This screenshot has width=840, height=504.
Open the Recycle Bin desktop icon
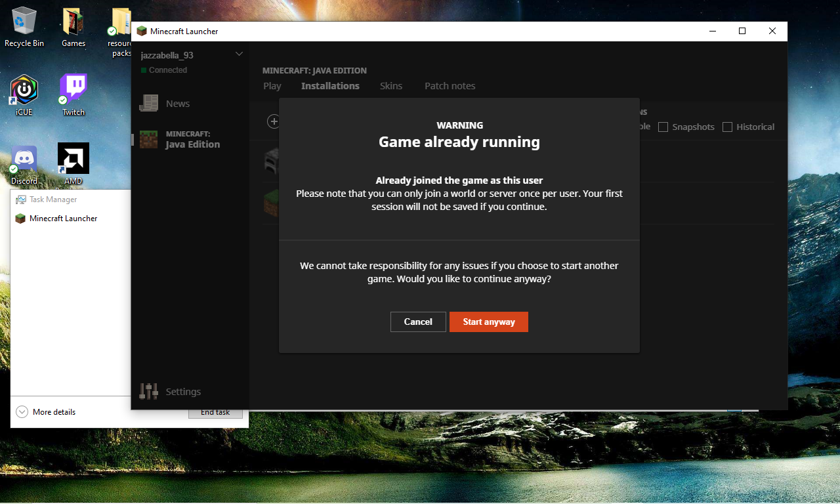(x=24, y=27)
